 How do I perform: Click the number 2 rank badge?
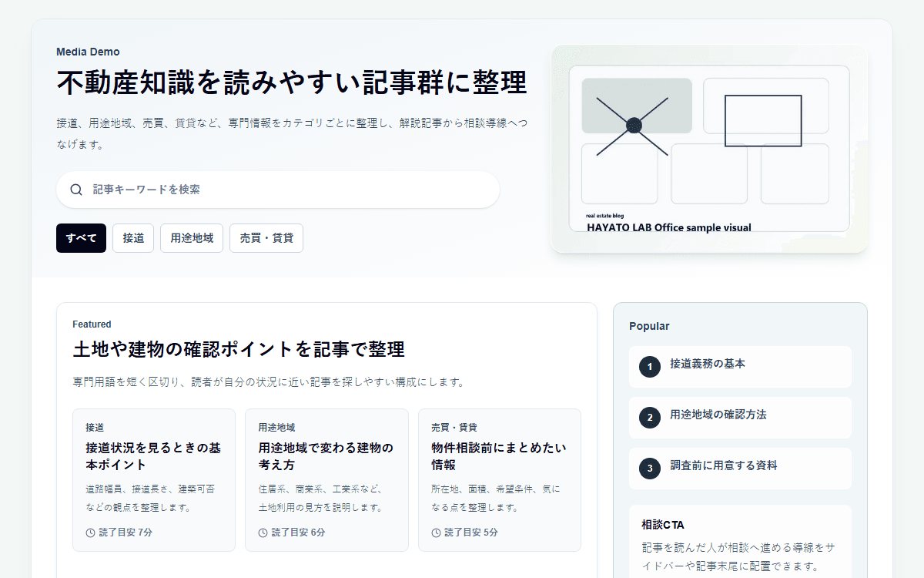tap(650, 418)
